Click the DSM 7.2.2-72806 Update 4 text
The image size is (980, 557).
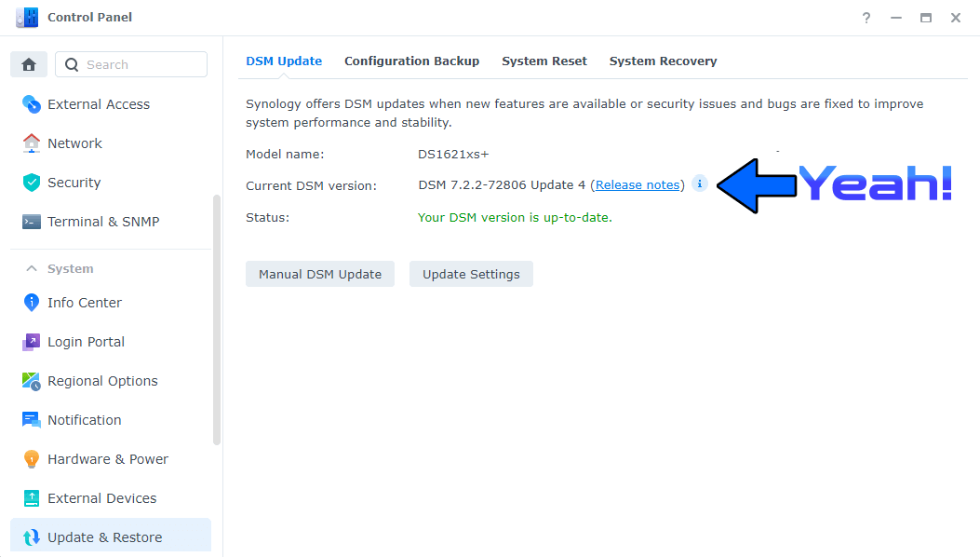pyautogui.click(x=502, y=185)
